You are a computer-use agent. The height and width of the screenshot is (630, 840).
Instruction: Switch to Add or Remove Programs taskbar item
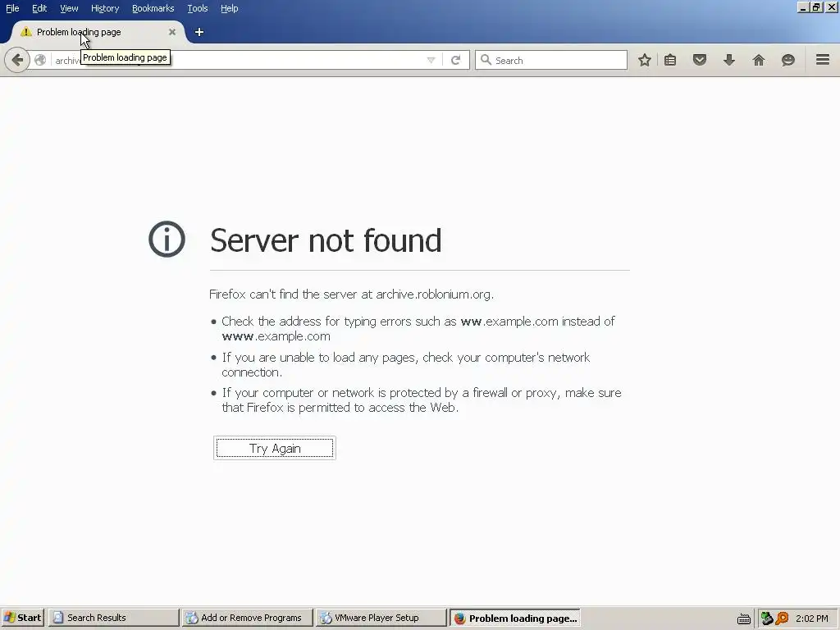(x=247, y=618)
